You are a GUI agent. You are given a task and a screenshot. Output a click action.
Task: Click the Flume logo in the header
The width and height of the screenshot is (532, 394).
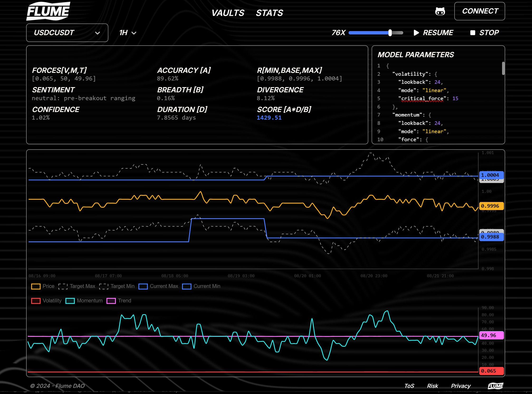pyautogui.click(x=48, y=11)
